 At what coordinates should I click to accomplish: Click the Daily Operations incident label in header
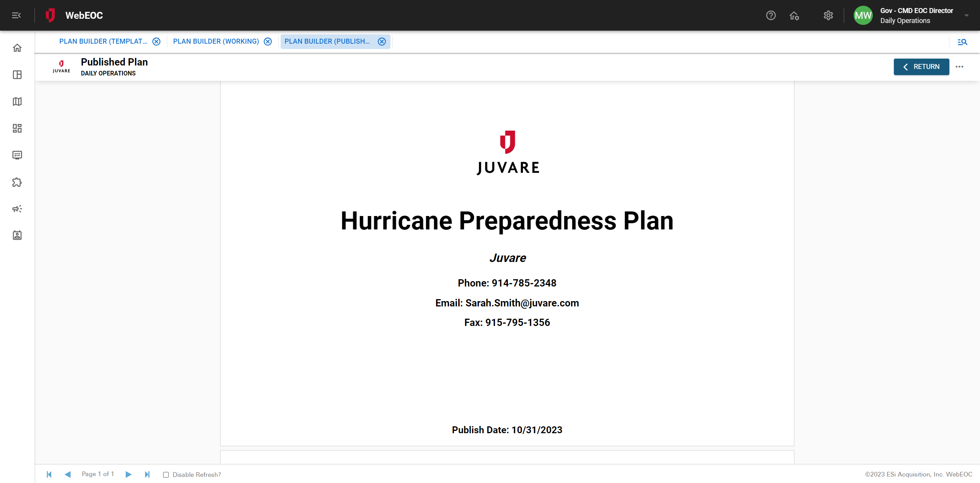(x=905, y=21)
